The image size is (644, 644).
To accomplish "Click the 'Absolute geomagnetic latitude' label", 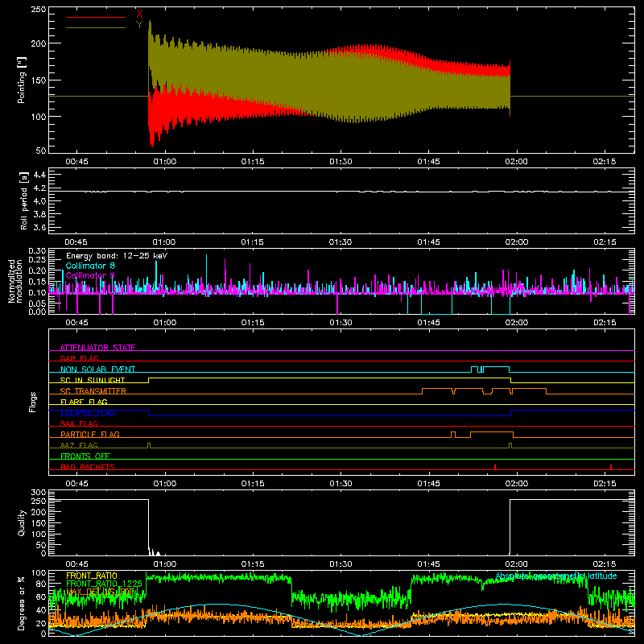I will (x=556, y=576).
